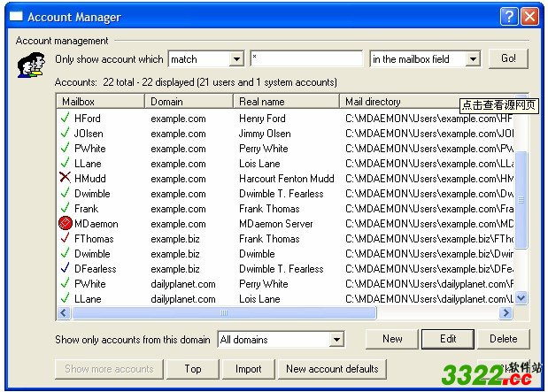Click the Top button
The height and width of the screenshot is (392, 548).
coord(193,369)
